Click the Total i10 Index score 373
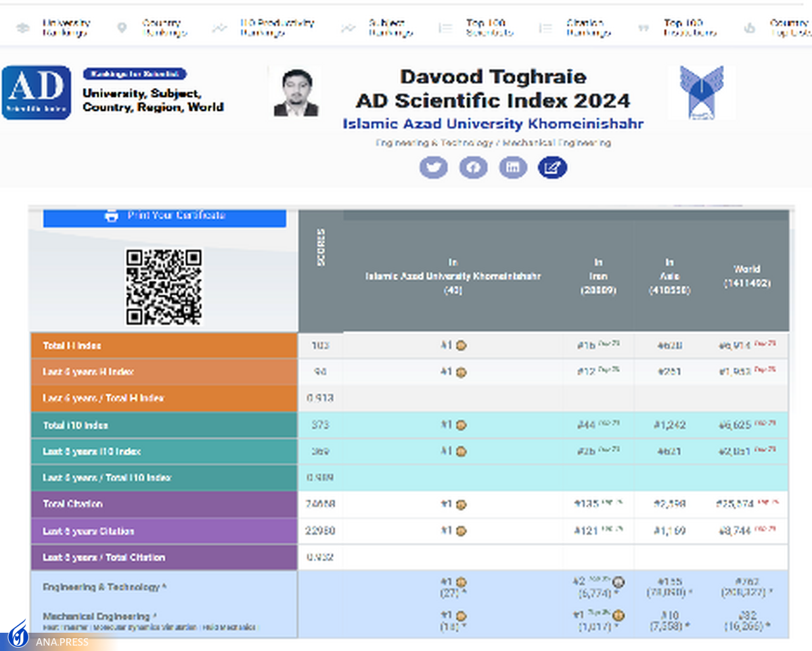The width and height of the screenshot is (812, 651). pos(320,426)
